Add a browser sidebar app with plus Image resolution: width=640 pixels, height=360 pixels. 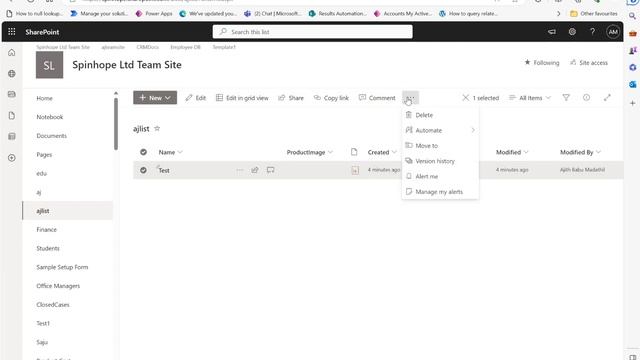(632, 103)
